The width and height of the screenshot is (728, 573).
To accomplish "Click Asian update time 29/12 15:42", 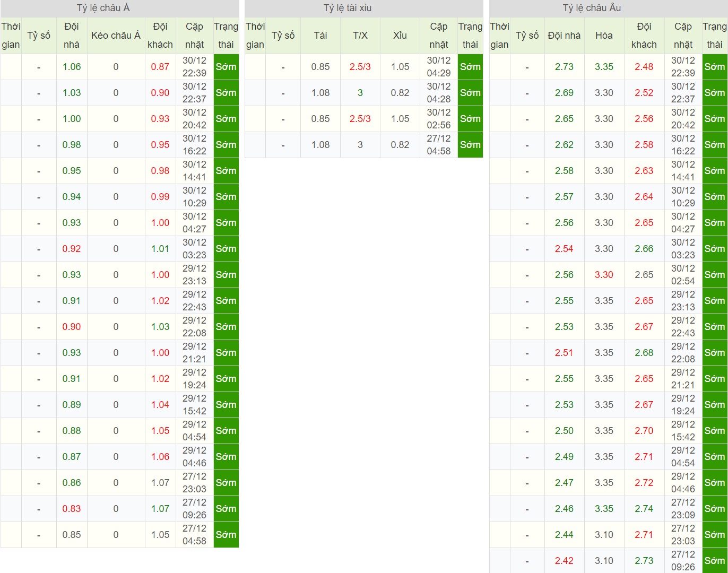I will [x=194, y=405].
